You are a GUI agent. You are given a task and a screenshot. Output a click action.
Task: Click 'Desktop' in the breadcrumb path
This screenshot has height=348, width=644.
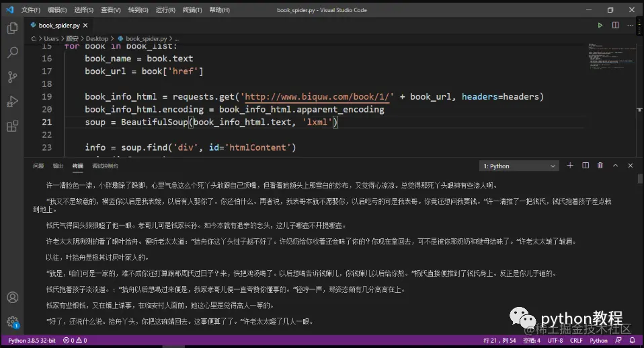coord(97,38)
